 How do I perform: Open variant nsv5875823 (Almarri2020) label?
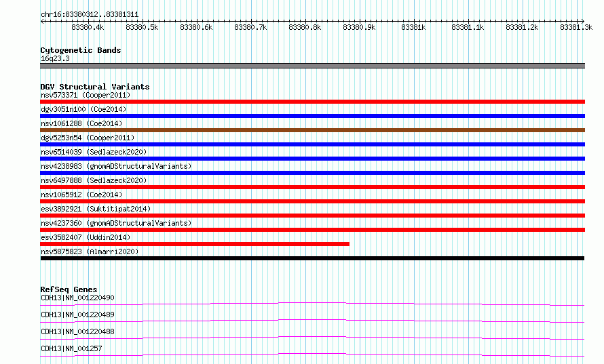[x=90, y=251]
